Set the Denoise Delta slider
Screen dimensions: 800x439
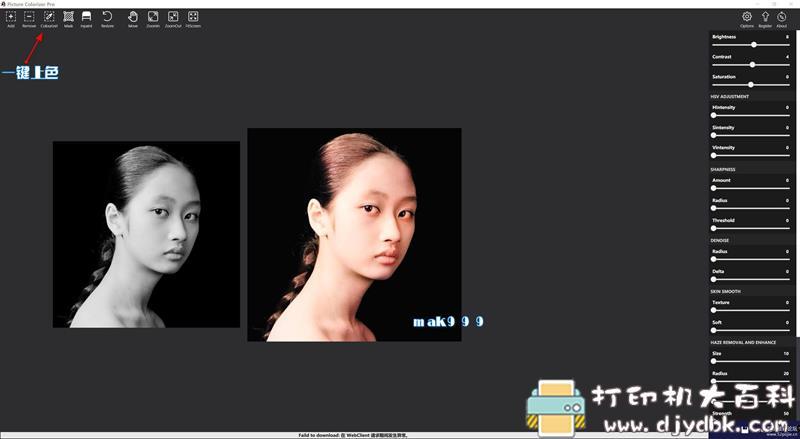[x=751, y=279]
